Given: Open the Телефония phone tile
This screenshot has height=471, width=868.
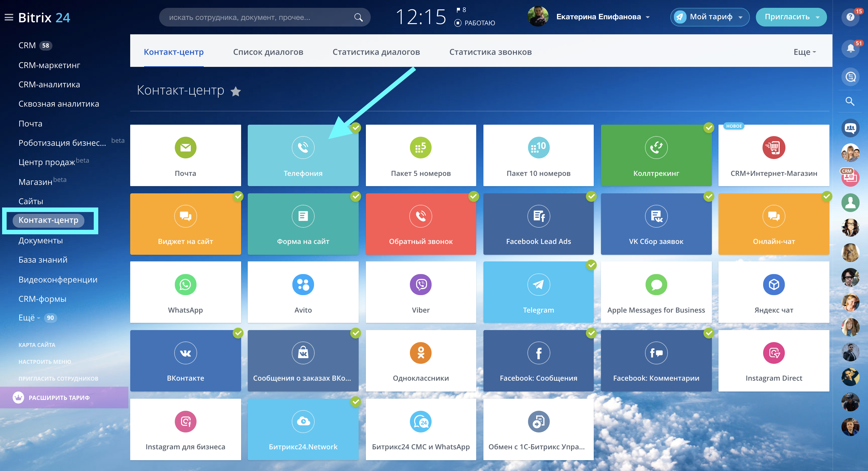Looking at the screenshot, I should [x=303, y=155].
